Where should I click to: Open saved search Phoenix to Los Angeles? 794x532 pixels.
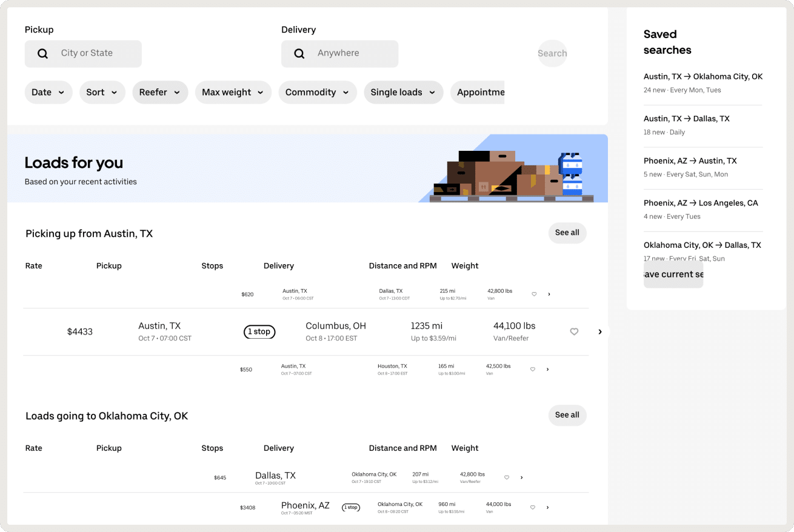coord(703,209)
